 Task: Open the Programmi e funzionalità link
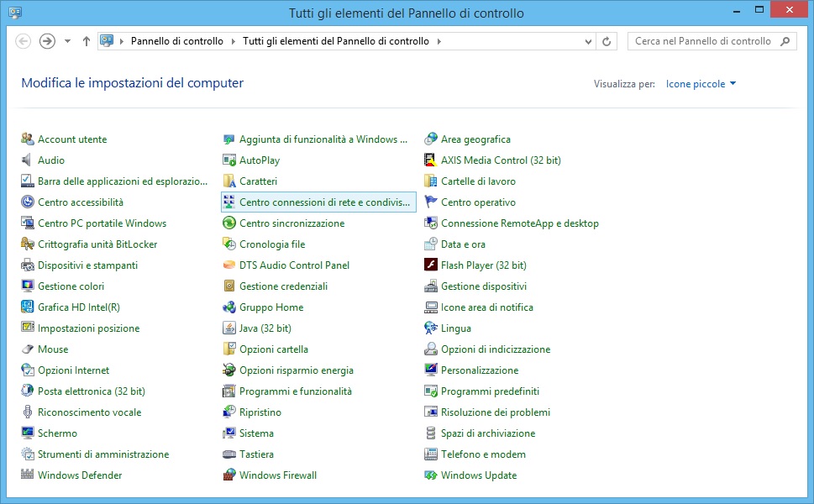296,391
